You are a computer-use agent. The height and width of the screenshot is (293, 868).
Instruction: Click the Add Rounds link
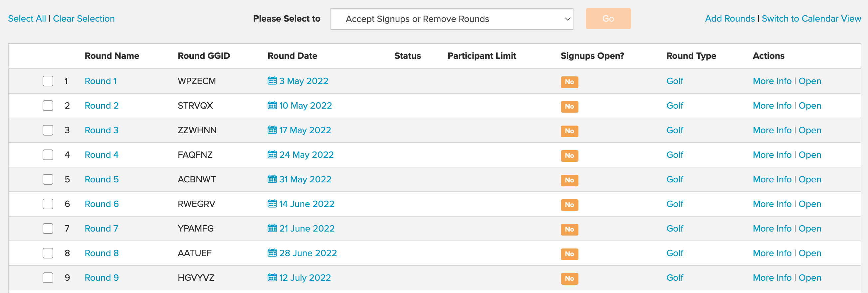coord(730,19)
